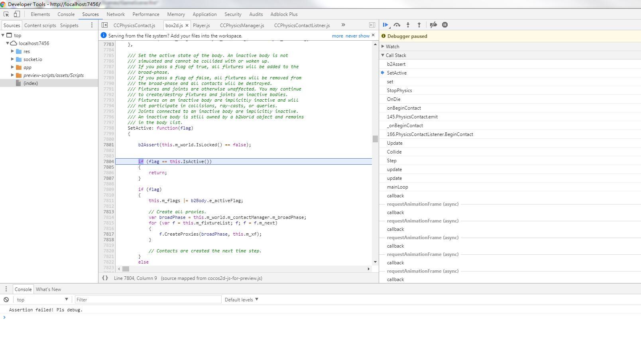Open the Default levels dropdown

point(241,299)
